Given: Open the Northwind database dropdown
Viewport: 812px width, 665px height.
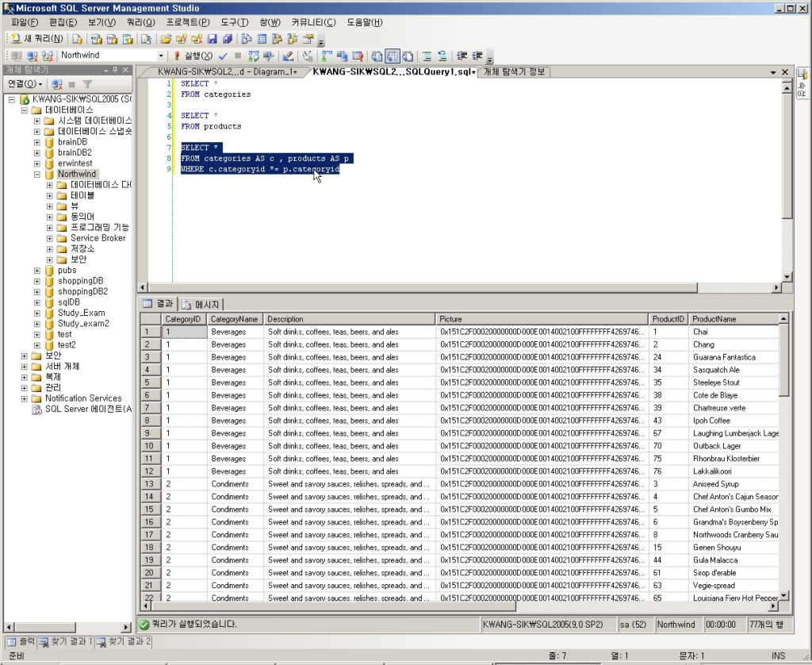Looking at the screenshot, I should coord(160,56).
